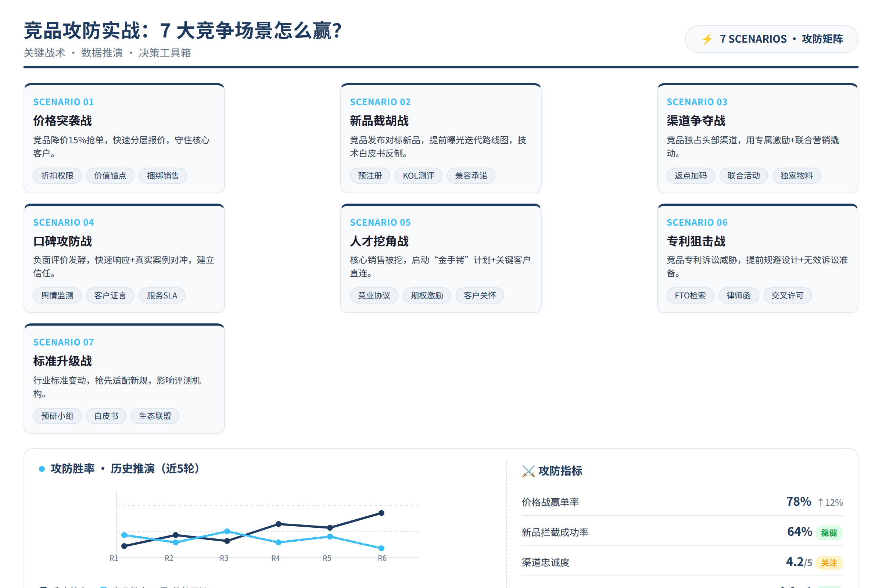Select the 竞业协议 tag
The image size is (882, 588).
coord(374,295)
